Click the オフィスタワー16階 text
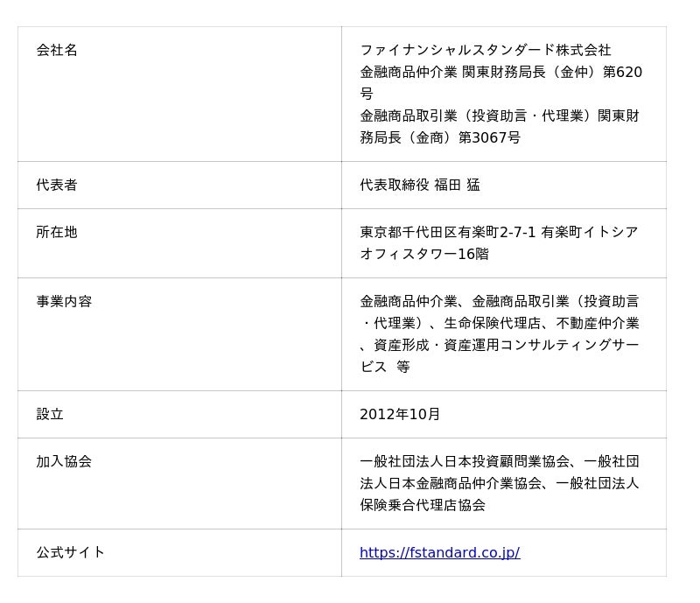Screen dimensions: 700x603 click(x=424, y=255)
